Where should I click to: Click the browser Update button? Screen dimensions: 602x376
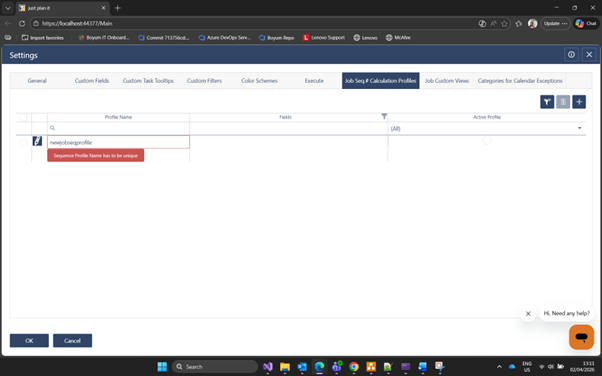[555, 23]
